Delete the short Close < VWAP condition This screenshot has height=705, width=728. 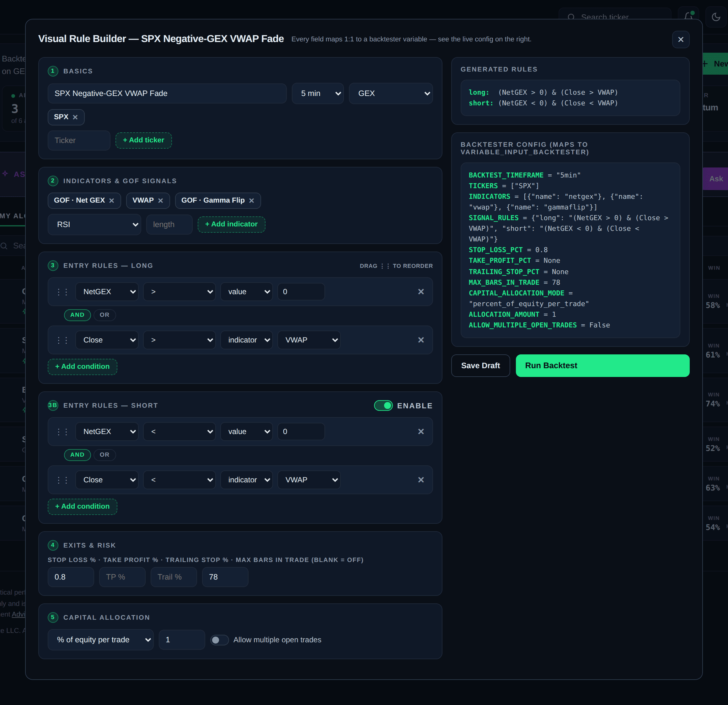click(x=421, y=480)
